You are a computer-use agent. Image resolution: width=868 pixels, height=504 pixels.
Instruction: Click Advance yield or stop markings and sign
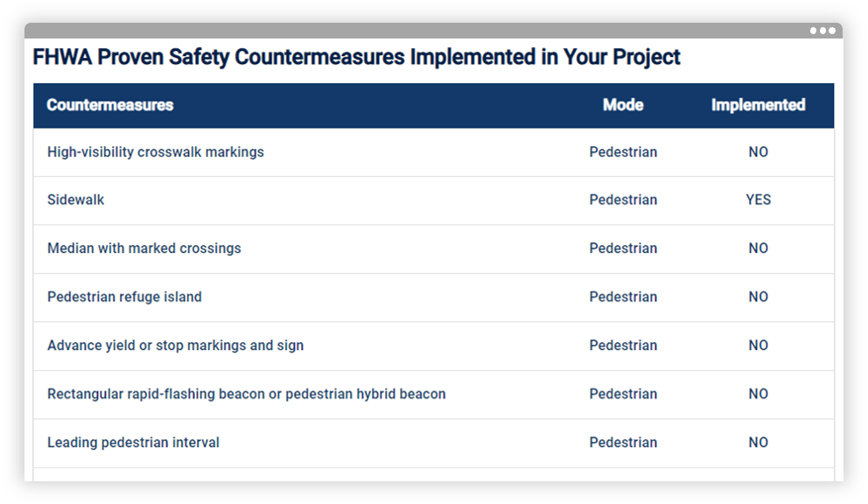[x=176, y=346]
